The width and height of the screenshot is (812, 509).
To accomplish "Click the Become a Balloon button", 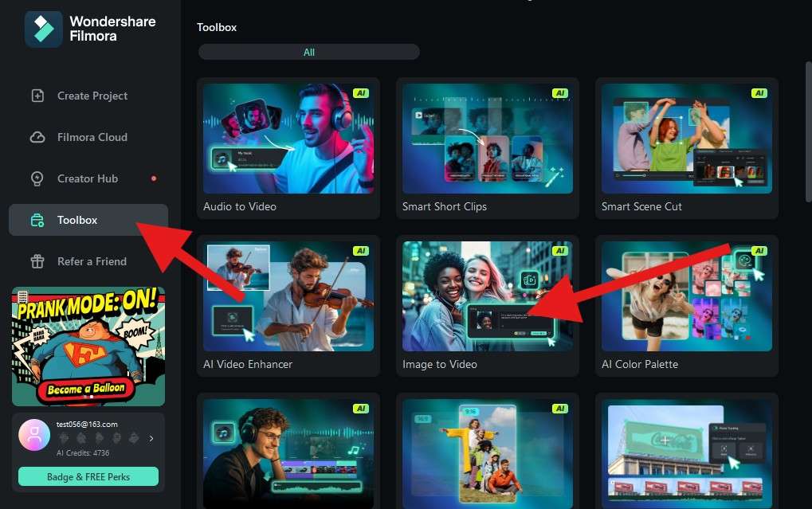I will point(86,389).
